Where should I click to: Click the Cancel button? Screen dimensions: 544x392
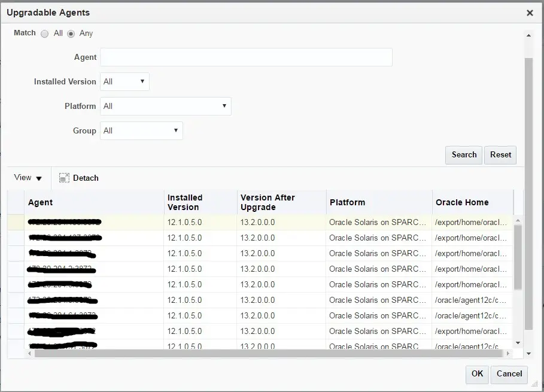click(x=509, y=374)
